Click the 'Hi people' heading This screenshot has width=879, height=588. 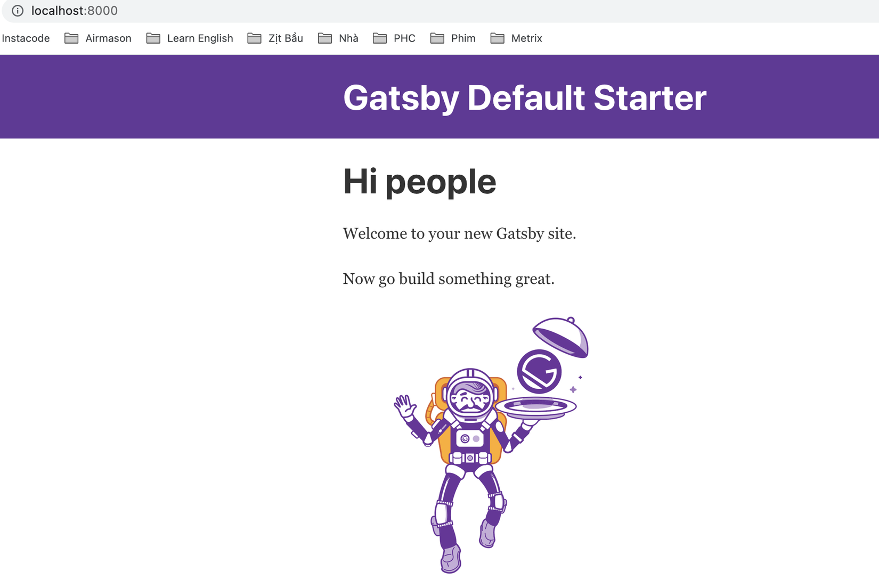click(x=420, y=182)
